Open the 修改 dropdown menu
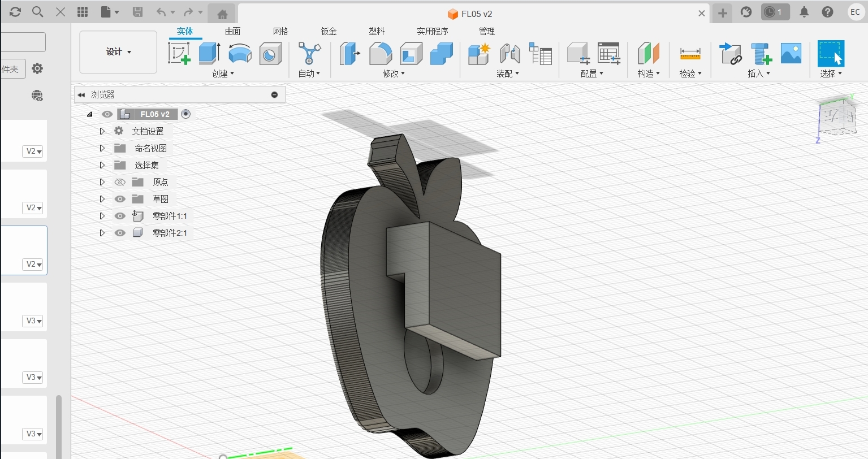 394,73
